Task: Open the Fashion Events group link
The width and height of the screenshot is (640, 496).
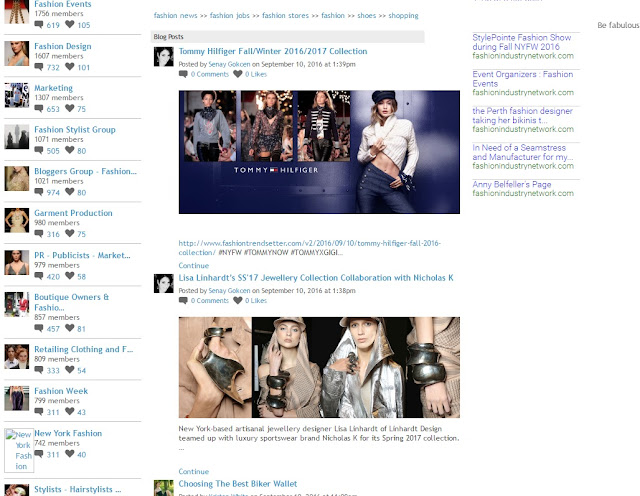Action: tap(63, 4)
